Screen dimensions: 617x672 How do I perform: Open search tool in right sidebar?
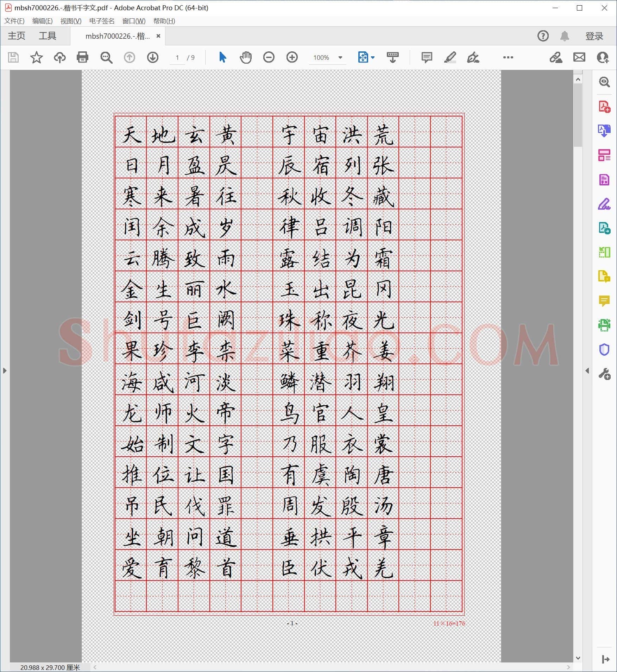(604, 82)
